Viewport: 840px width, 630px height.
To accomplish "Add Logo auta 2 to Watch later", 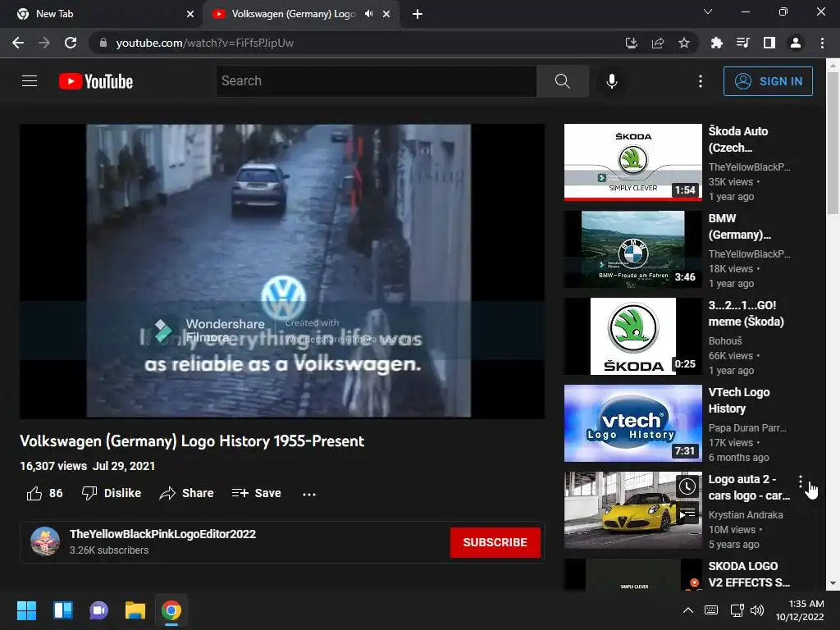I will pos(687,486).
